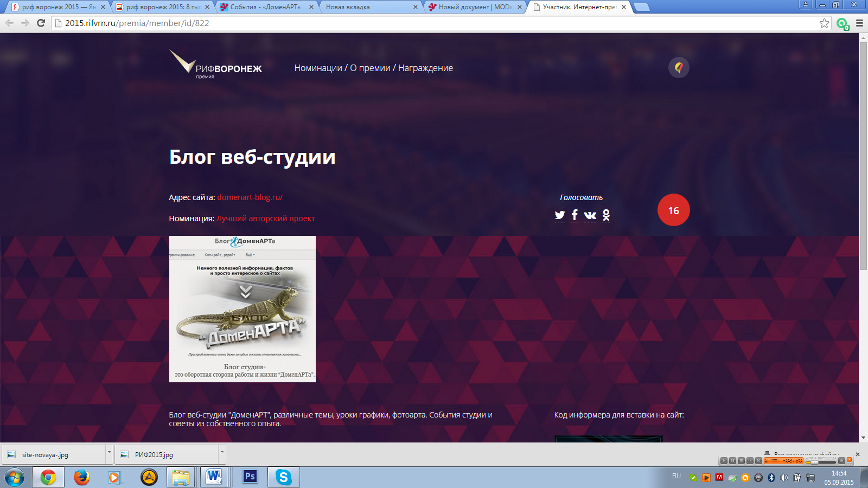The height and width of the screenshot is (488, 868).
Task: Pause the mini media player
Action: pos(732,460)
